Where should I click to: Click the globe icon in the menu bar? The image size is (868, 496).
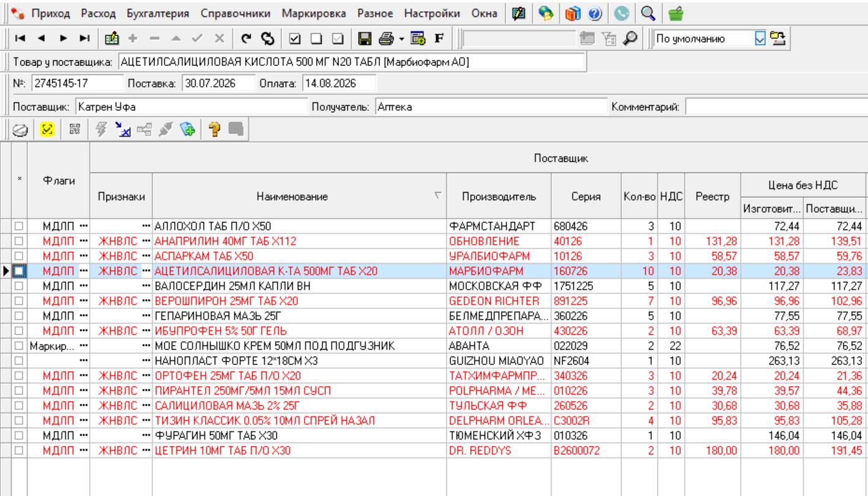coord(546,13)
